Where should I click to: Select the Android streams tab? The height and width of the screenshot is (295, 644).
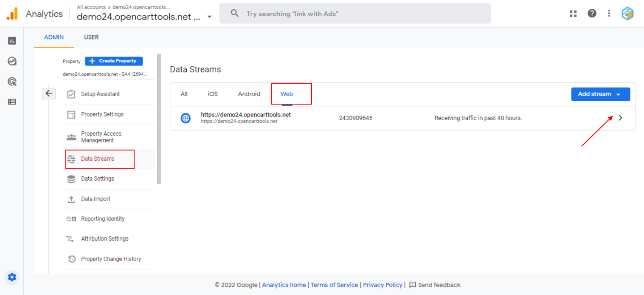[x=249, y=94]
